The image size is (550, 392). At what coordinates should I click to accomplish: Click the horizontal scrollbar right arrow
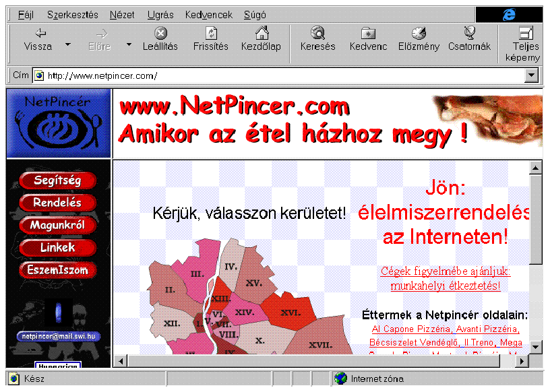coord(522,361)
